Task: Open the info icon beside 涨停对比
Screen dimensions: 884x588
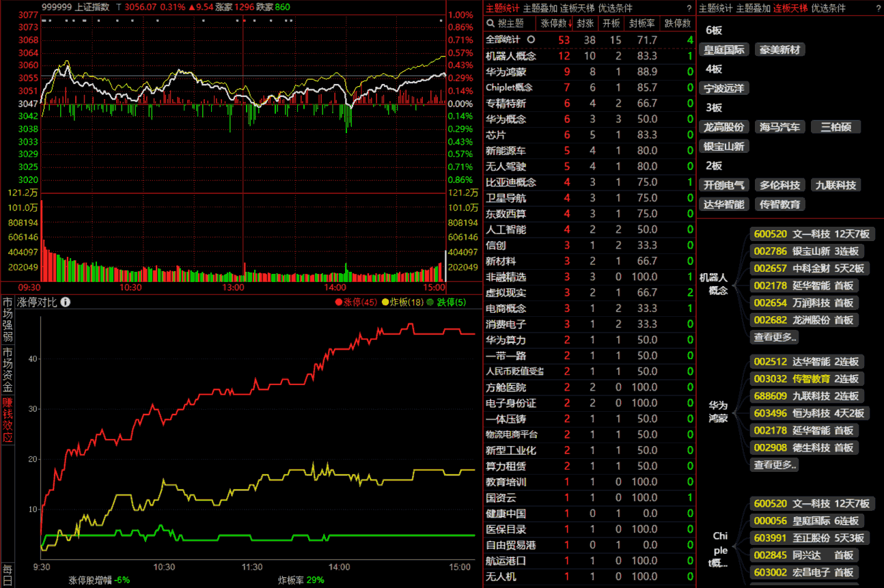Action: (x=66, y=302)
